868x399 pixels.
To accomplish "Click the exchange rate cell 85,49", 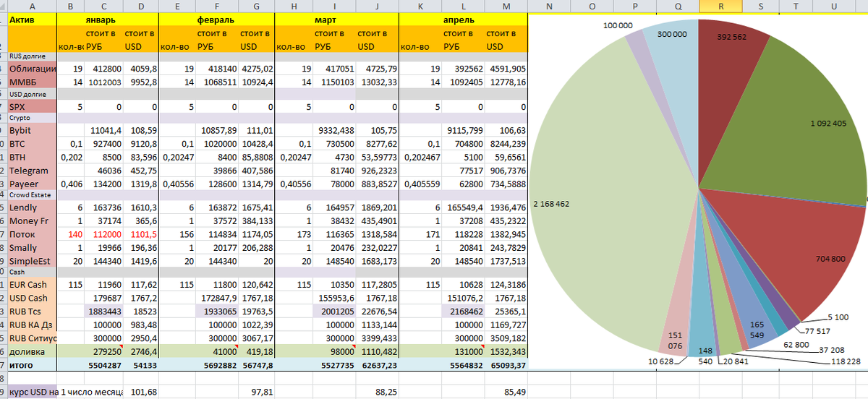I will [506, 392].
